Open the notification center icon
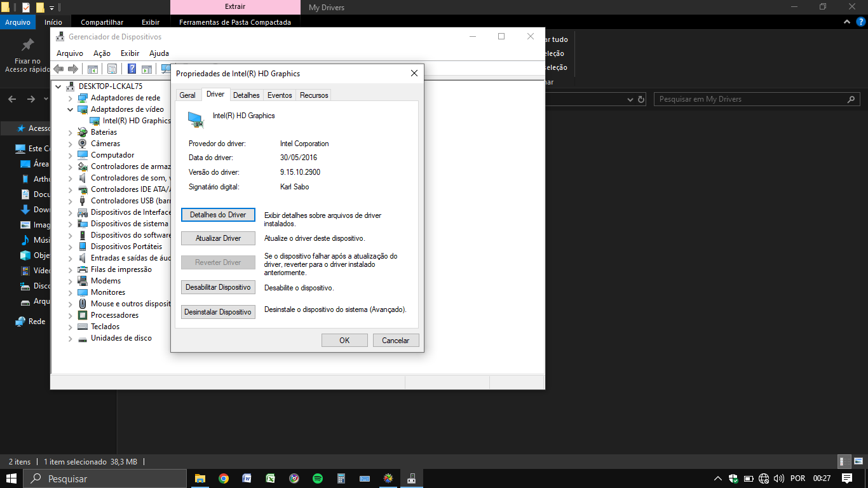 pos(846,478)
